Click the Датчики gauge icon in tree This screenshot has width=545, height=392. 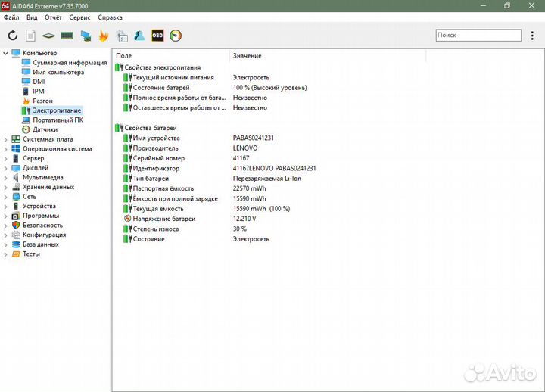(26, 129)
